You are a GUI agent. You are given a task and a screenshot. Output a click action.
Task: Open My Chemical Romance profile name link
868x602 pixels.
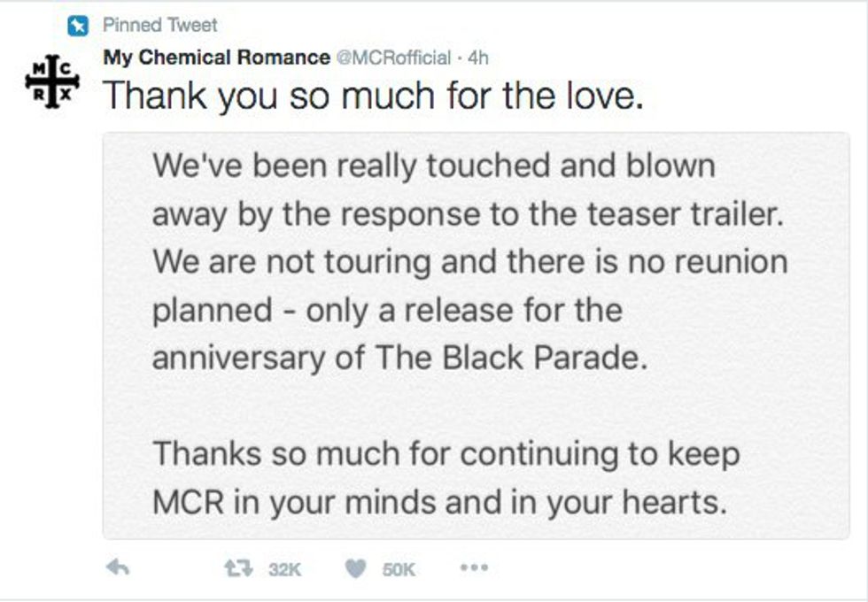coord(216,58)
